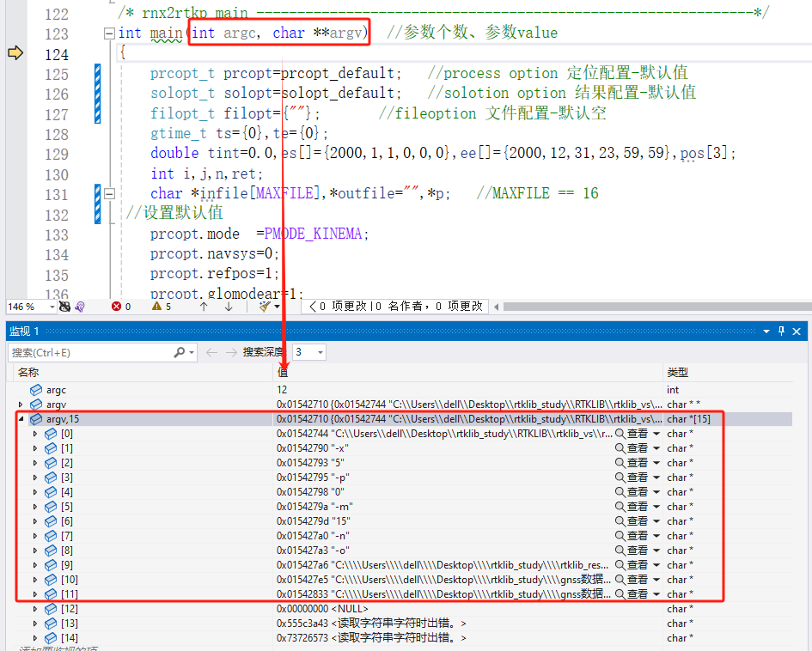Click prcopt_default in line 125
The image size is (812, 651).
[x=337, y=74]
